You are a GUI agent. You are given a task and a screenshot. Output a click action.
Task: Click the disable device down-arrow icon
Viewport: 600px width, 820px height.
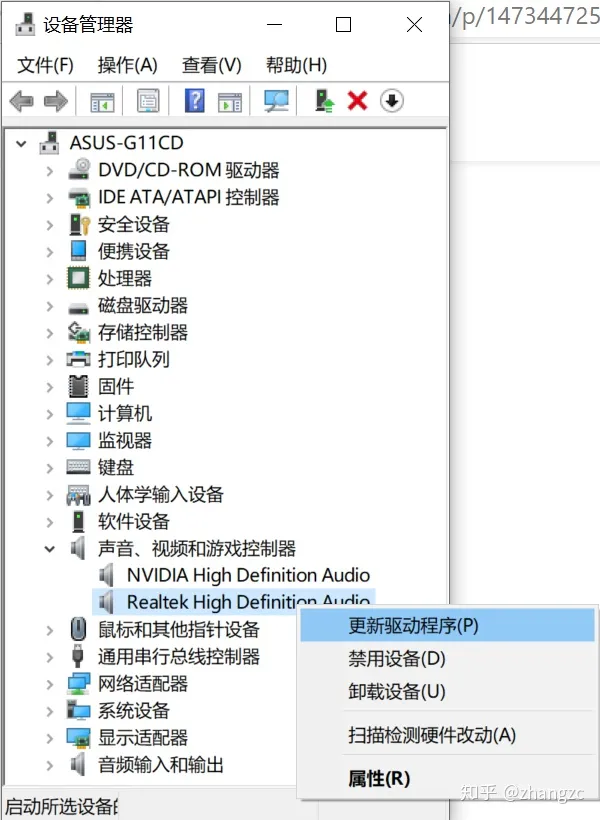click(x=392, y=101)
